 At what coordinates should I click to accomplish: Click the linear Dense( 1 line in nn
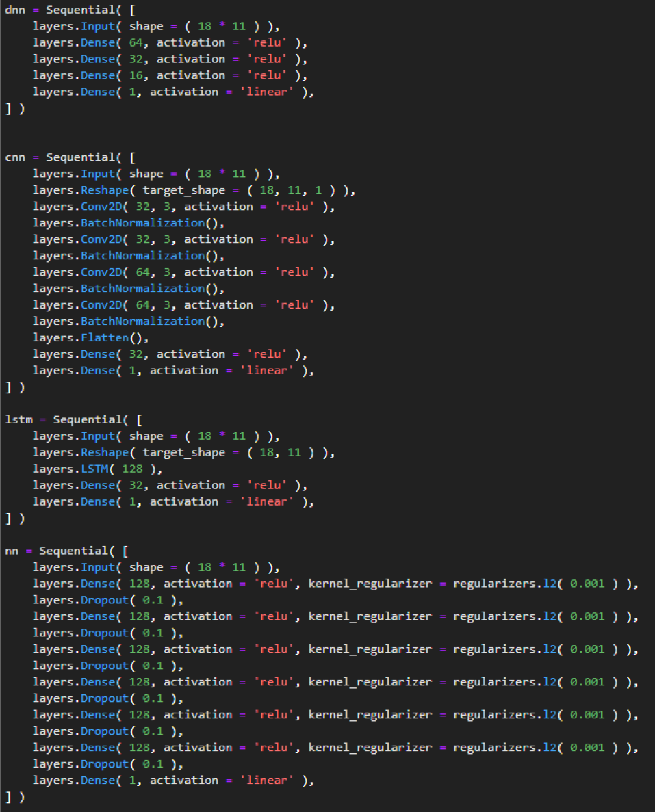pos(174,781)
